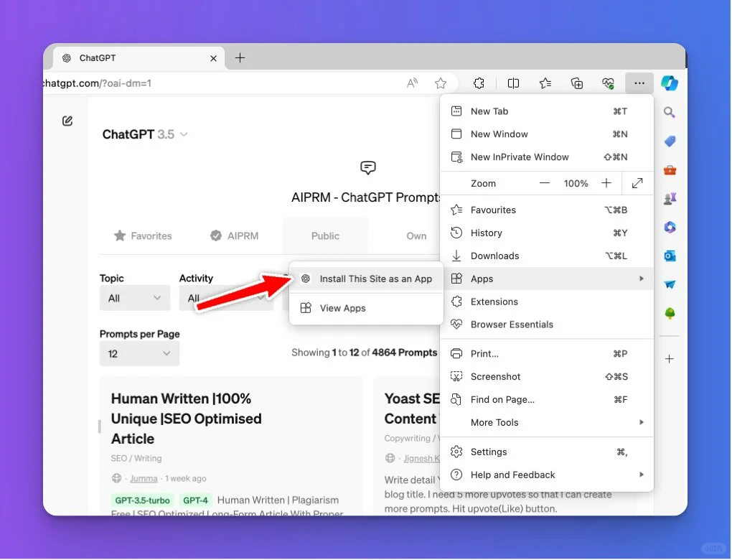
Task: Open a new tab with plus button
Action: [240, 58]
